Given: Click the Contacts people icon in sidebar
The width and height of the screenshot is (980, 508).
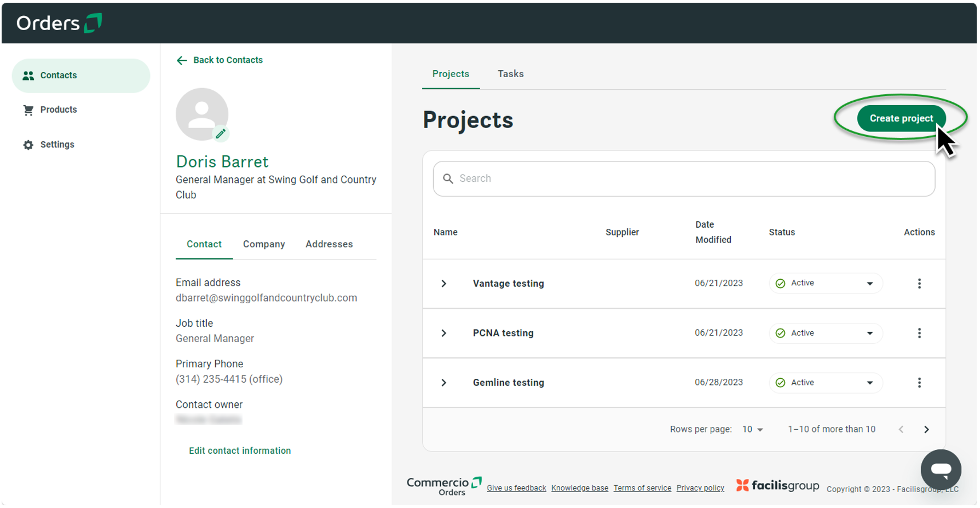Looking at the screenshot, I should (28, 76).
